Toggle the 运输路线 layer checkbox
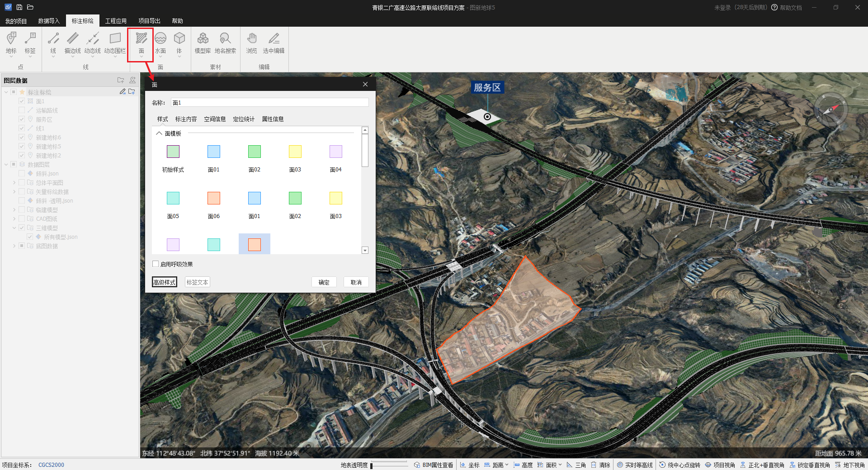 pyautogui.click(x=22, y=110)
